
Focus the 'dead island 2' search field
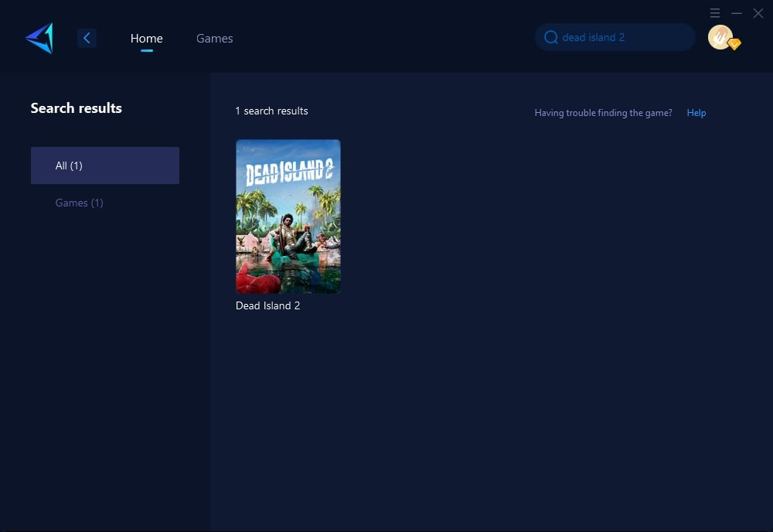click(x=615, y=37)
